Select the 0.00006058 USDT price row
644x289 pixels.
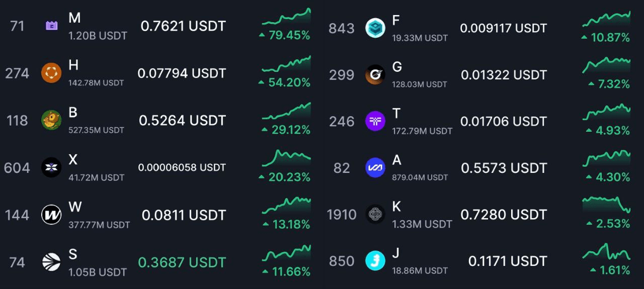pos(182,167)
